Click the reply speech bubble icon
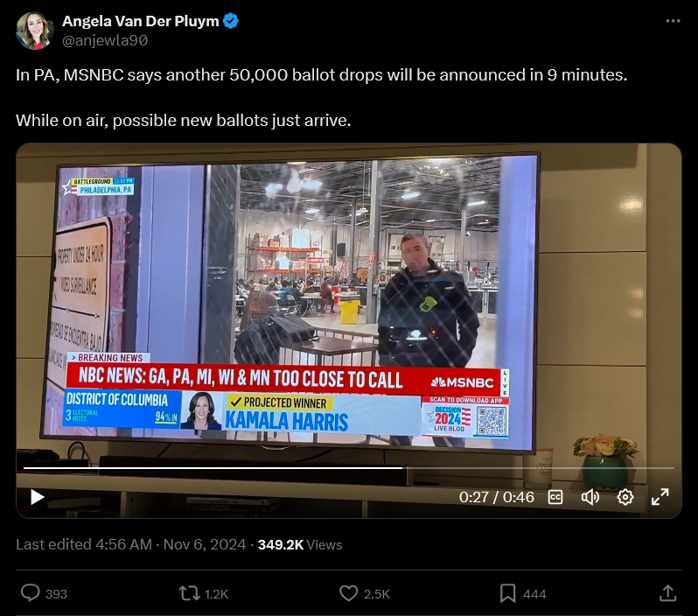The height and width of the screenshot is (616, 698). coord(31,593)
